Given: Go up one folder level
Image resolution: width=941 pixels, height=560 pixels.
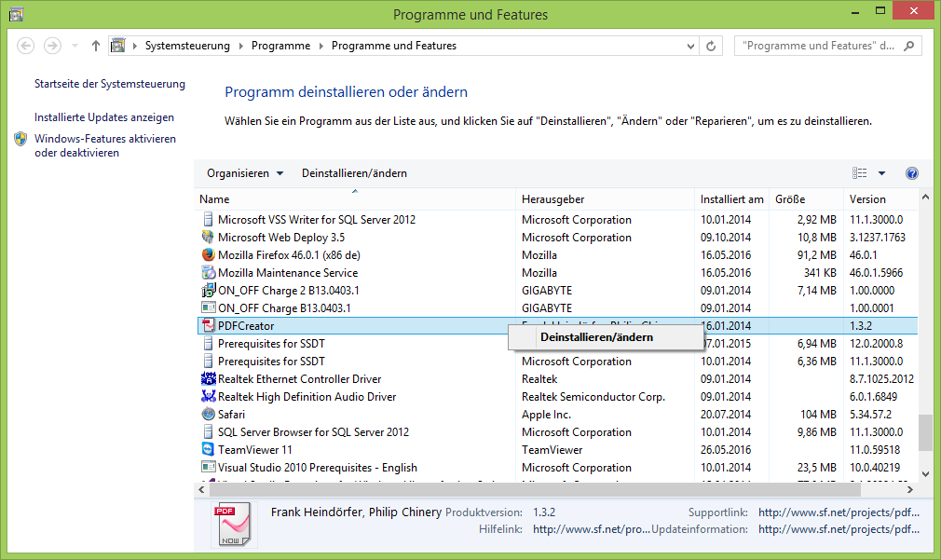Looking at the screenshot, I should [x=95, y=46].
